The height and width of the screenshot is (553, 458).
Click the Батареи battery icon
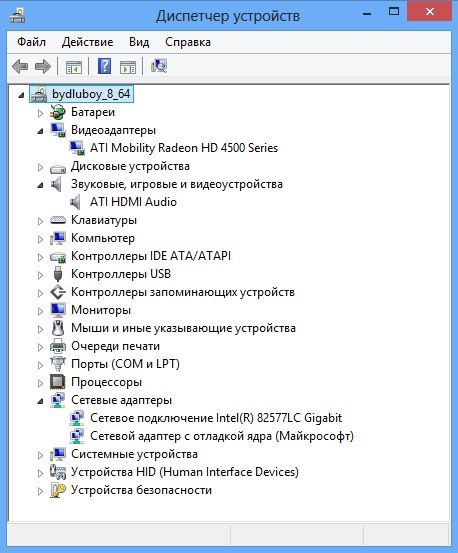57,113
